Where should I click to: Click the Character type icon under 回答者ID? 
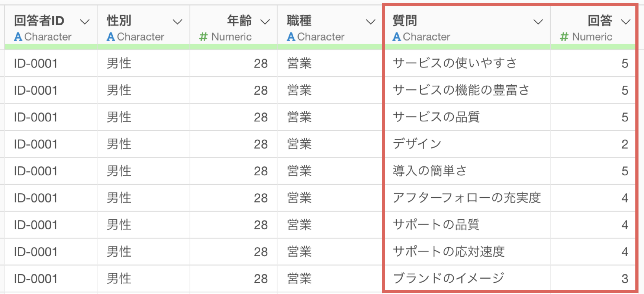18,37
